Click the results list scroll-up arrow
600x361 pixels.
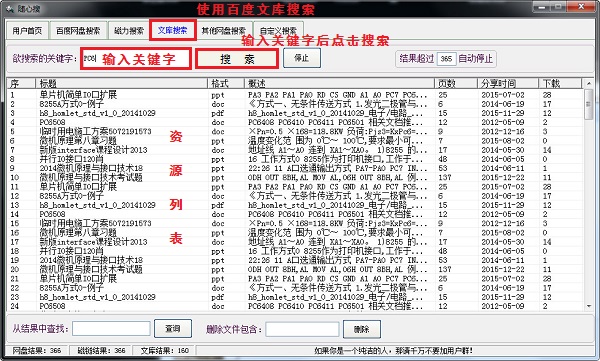click(589, 83)
